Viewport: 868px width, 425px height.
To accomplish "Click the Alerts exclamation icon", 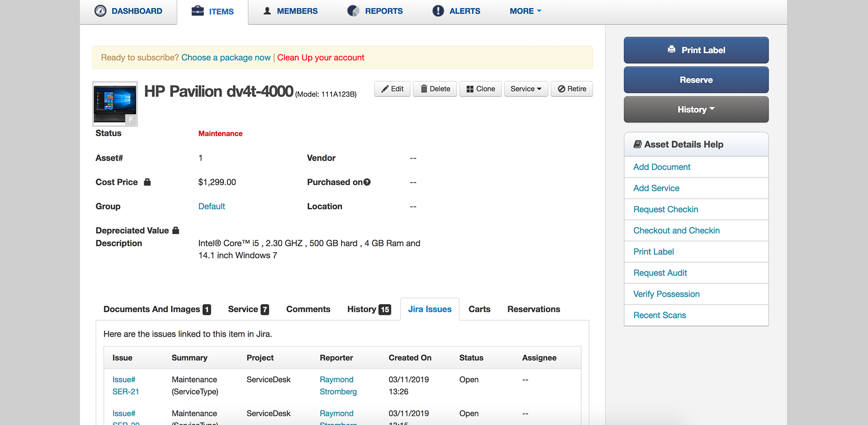I will 438,11.
